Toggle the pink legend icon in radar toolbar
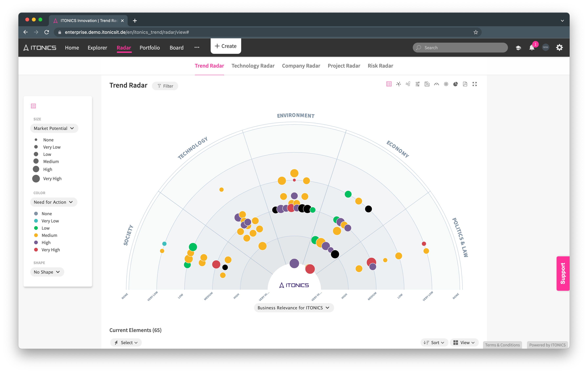The height and width of the screenshot is (373, 588). click(x=389, y=84)
